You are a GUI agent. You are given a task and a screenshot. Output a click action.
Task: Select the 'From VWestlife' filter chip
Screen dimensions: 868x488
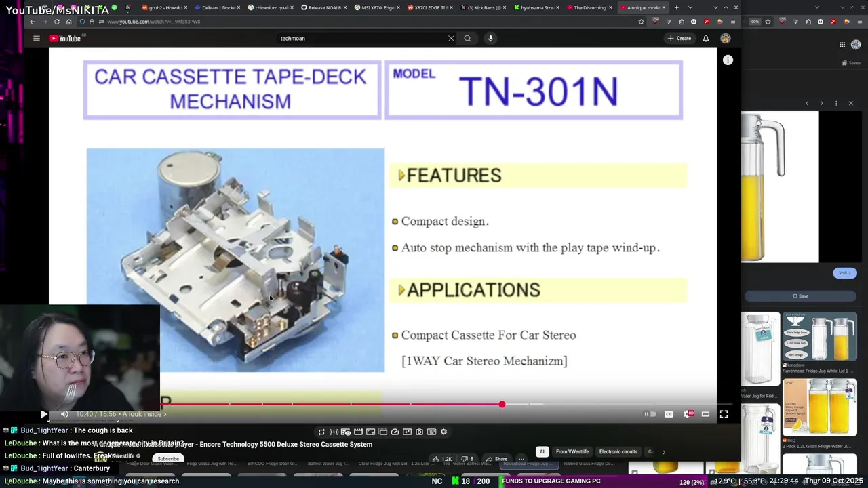(572, 452)
